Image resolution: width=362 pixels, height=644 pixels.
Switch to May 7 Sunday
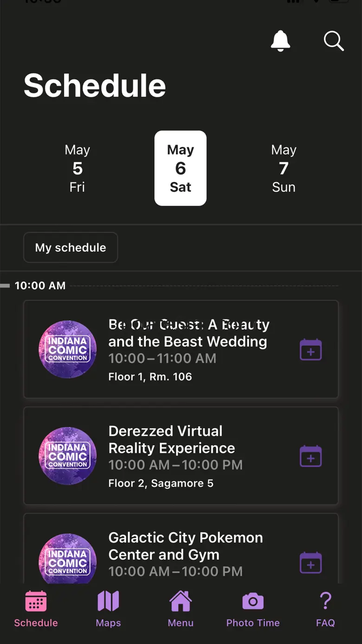[x=284, y=168]
